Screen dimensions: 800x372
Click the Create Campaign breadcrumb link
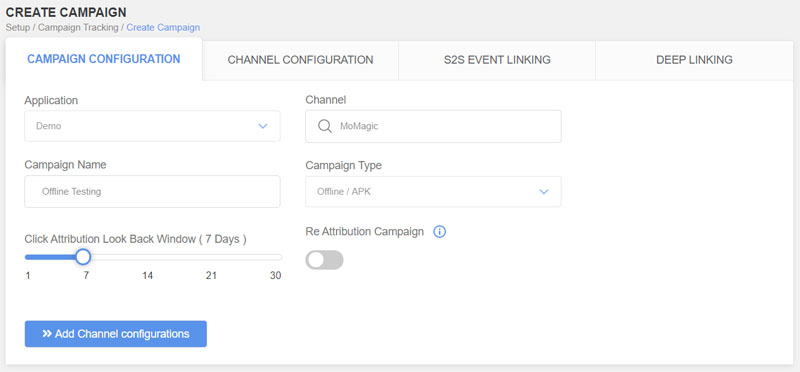tap(163, 28)
